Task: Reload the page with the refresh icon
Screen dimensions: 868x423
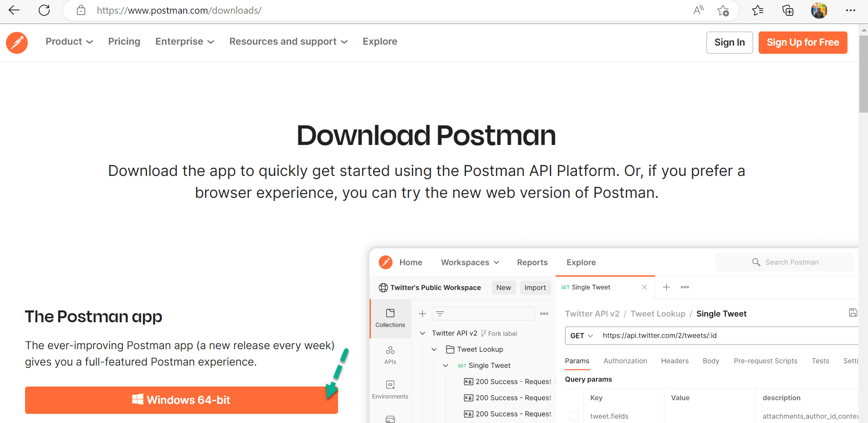Action: point(44,10)
